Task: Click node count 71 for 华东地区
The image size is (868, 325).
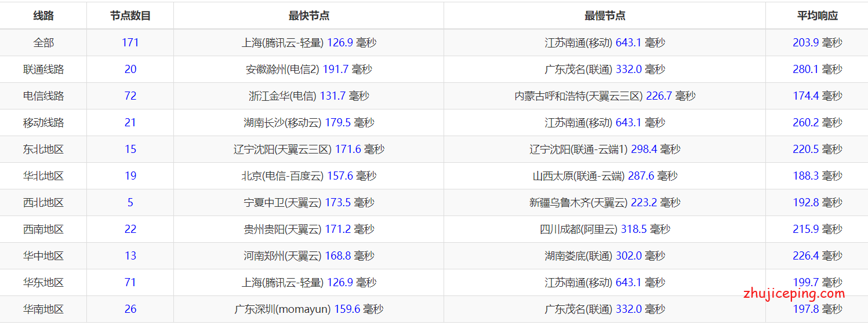Action: pyautogui.click(x=130, y=283)
